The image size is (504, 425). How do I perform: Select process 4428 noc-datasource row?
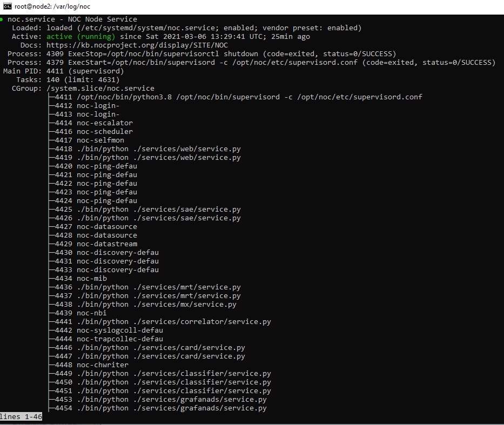(93, 235)
